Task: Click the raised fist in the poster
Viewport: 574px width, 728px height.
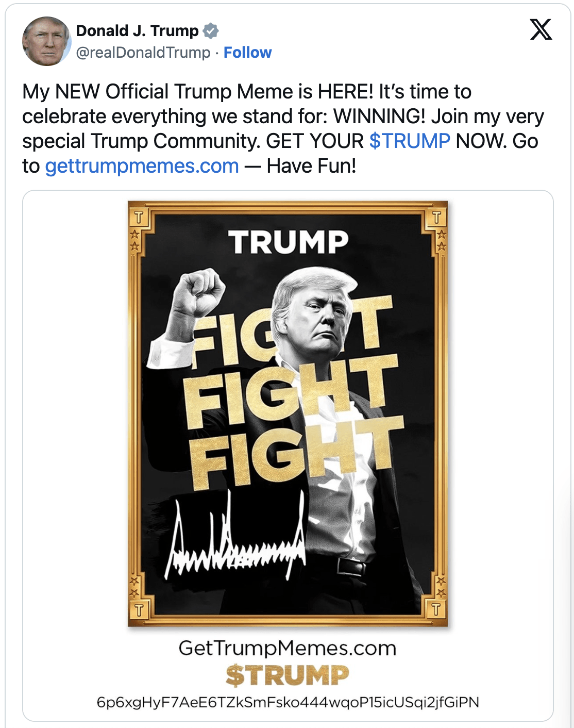Action: pyautogui.click(x=197, y=290)
